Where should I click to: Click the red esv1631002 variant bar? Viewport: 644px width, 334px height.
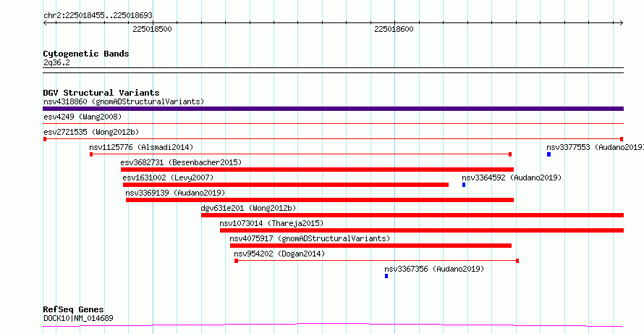(x=285, y=185)
